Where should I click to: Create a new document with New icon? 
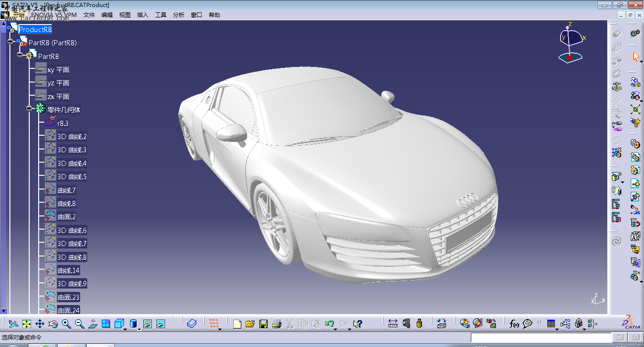point(237,324)
